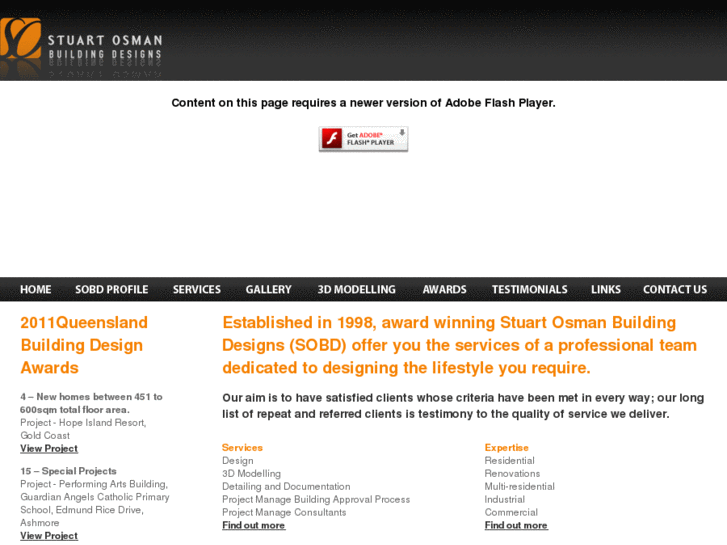
Task: Click Detailing and Documentation text
Action: pyautogui.click(x=286, y=487)
